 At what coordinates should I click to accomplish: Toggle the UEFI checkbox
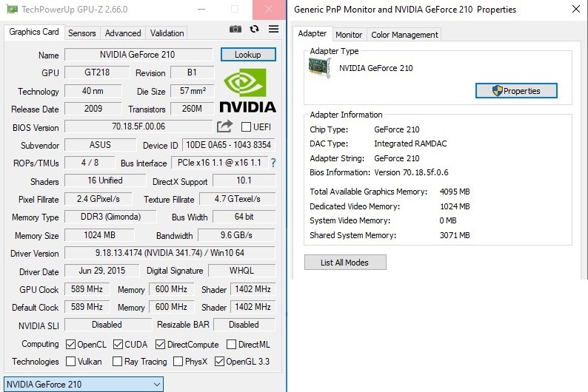point(247,127)
